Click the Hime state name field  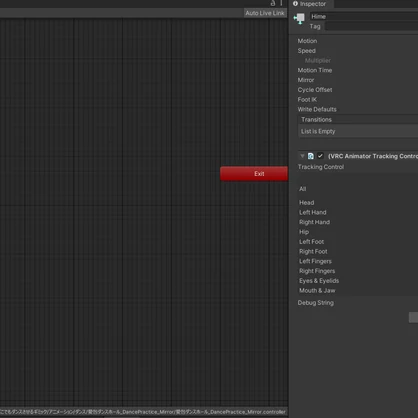pyautogui.click(x=364, y=16)
